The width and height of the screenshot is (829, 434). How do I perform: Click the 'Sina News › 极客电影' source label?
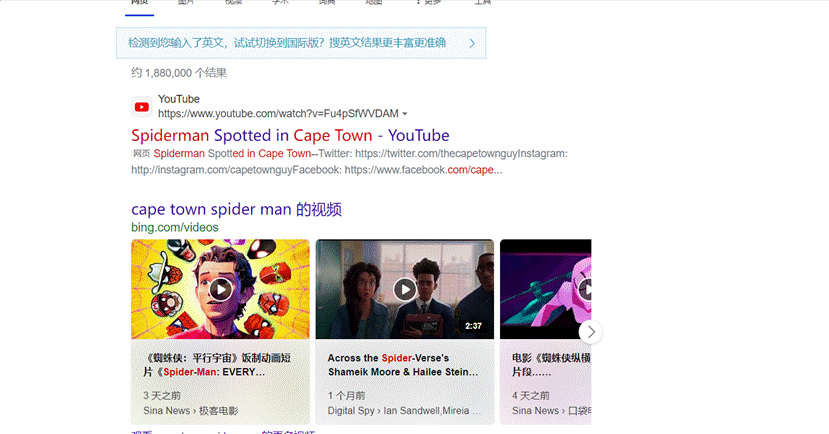190,411
